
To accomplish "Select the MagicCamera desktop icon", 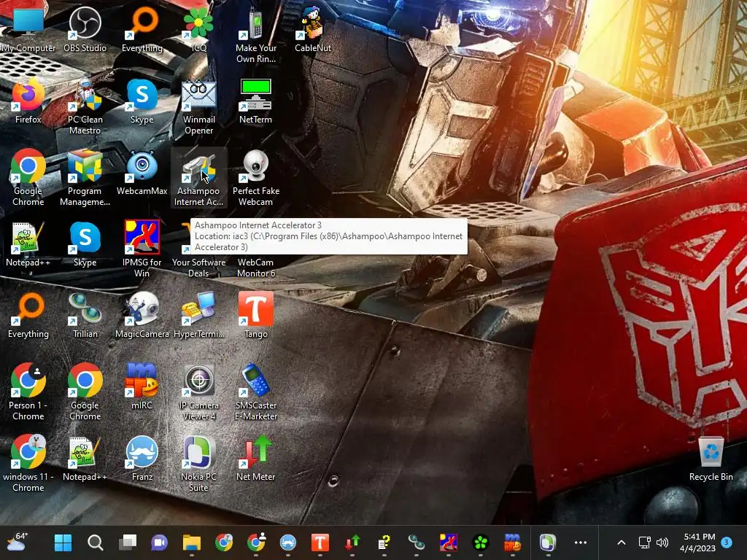I will (x=142, y=316).
